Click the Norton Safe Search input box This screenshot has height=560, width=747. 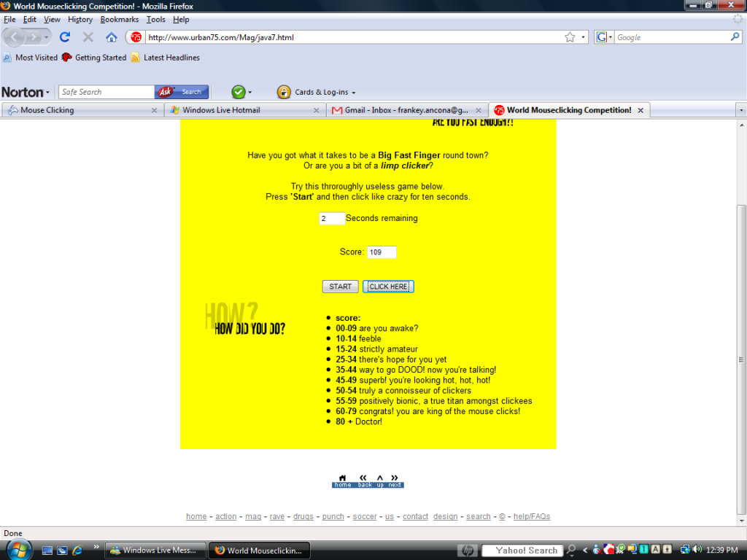[106, 92]
